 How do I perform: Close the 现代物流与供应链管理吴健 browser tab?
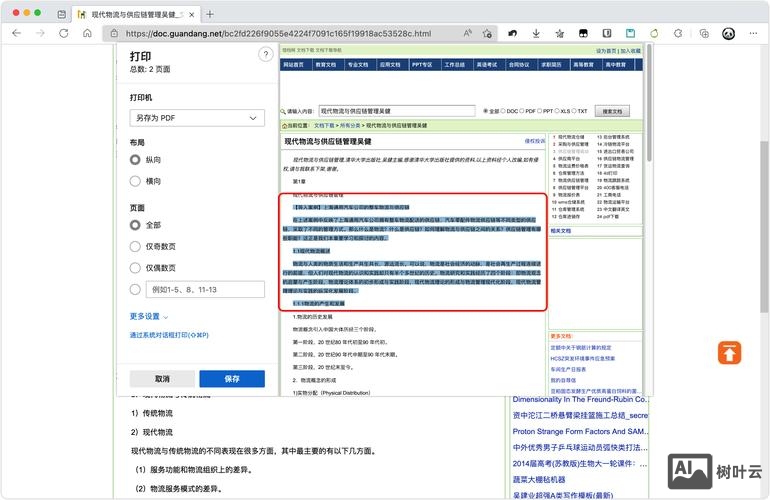(x=192, y=15)
